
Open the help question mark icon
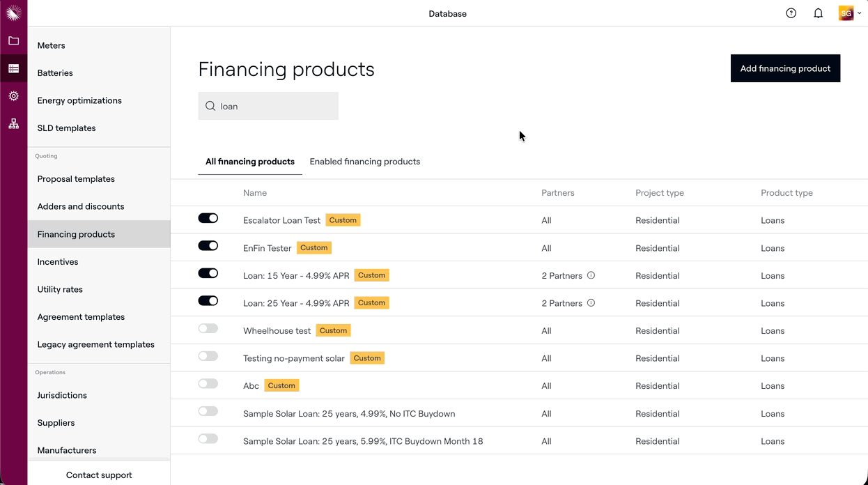point(791,13)
